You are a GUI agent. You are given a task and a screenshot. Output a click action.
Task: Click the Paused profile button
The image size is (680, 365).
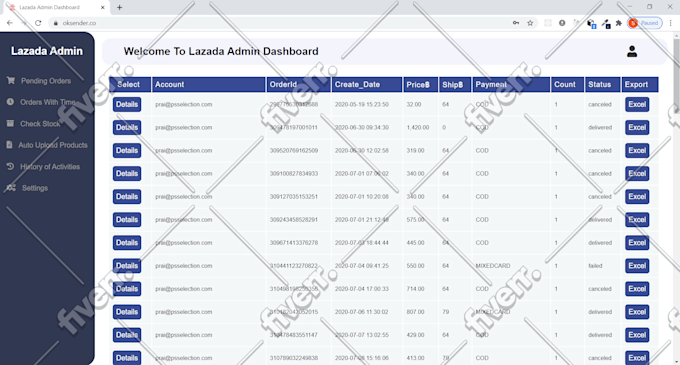pyautogui.click(x=645, y=23)
